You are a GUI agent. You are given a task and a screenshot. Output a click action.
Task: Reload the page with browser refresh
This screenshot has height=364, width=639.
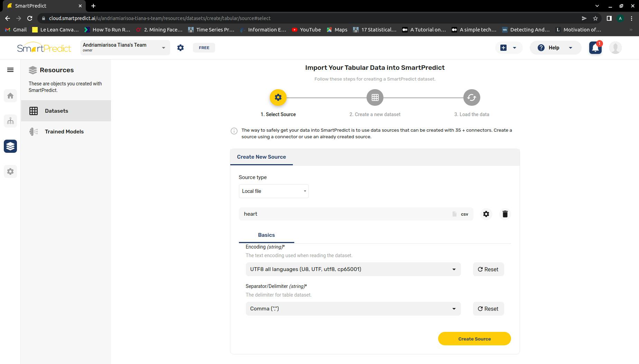(30, 18)
